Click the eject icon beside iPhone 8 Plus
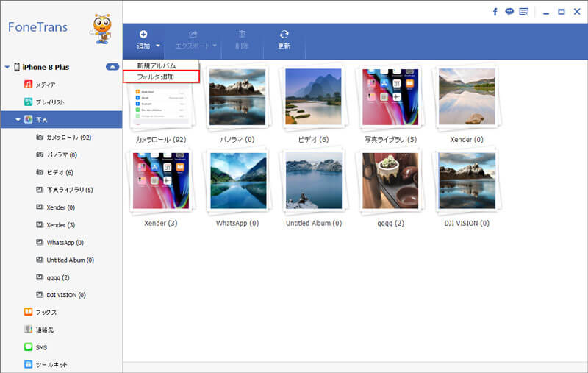 click(x=112, y=67)
